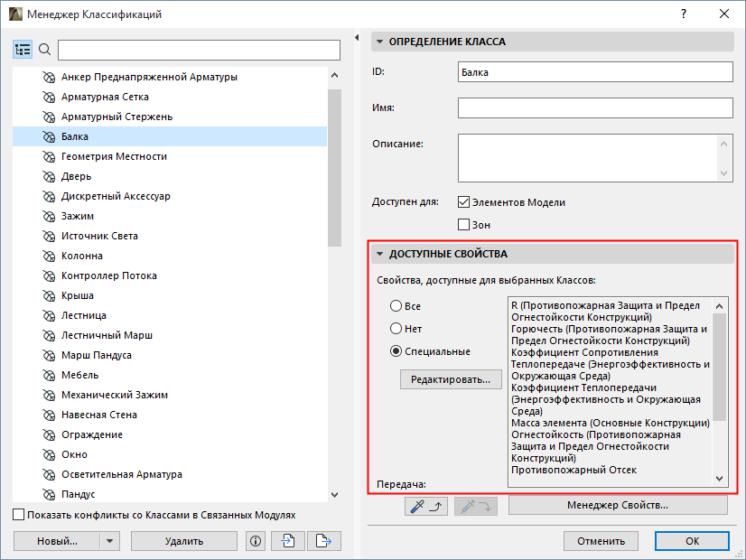Select Осветительная Арматура in the list

(122, 474)
